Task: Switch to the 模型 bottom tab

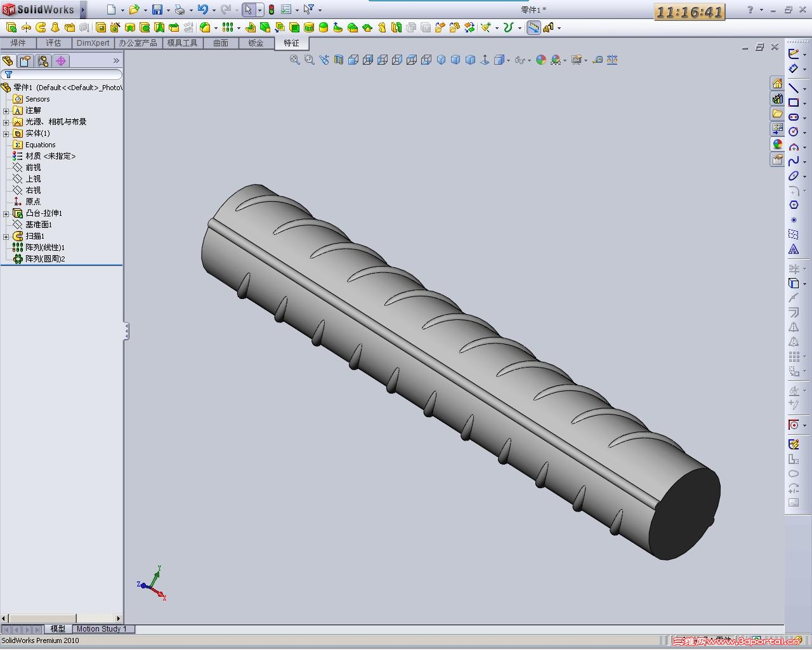Action: (58, 629)
